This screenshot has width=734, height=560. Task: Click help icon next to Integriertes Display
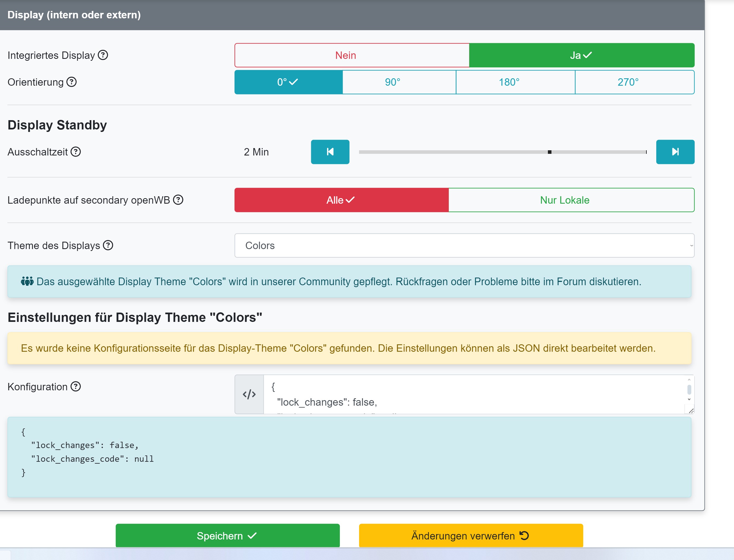(x=103, y=55)
